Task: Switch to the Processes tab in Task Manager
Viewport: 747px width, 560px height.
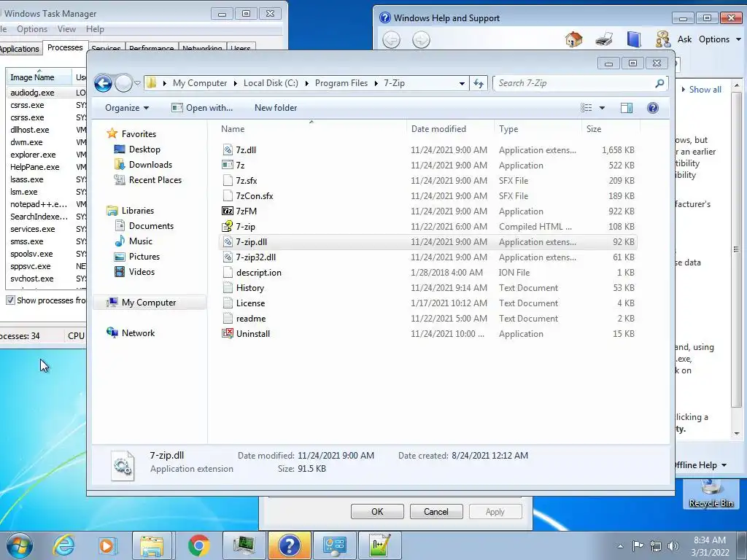Action: coord(65,47)
